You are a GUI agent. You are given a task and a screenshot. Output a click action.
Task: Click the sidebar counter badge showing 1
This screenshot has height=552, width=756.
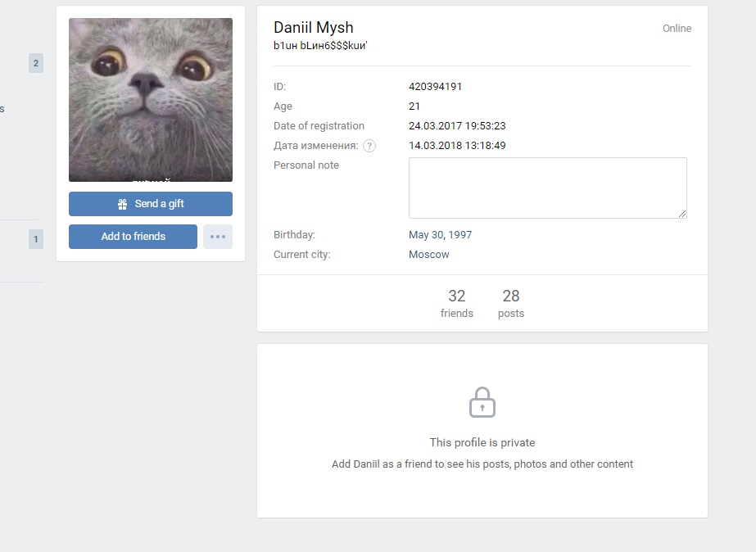35,239
